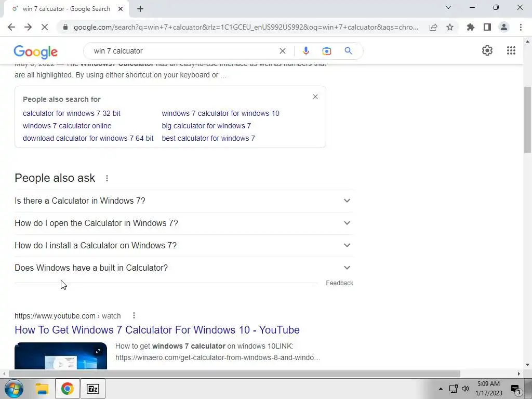Viewport: 532px width, 399px height.
Task: Open the volume speaker tray icon
Action: [x=465, y=389]
